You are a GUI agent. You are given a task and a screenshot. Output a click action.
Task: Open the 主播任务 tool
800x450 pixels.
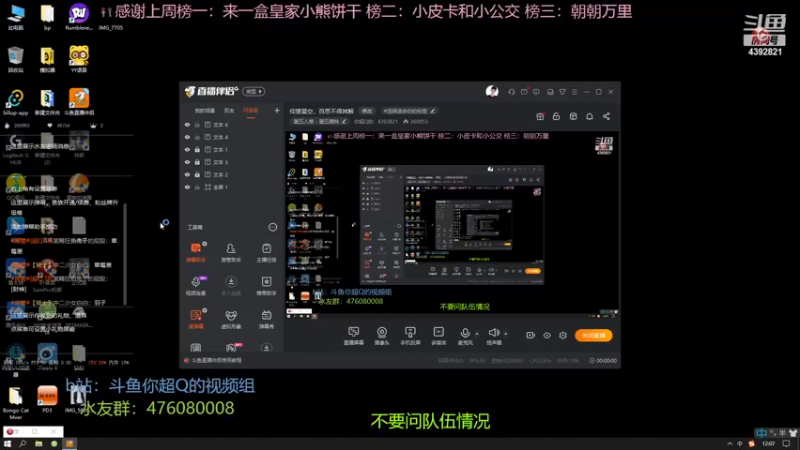coord(266,252)
